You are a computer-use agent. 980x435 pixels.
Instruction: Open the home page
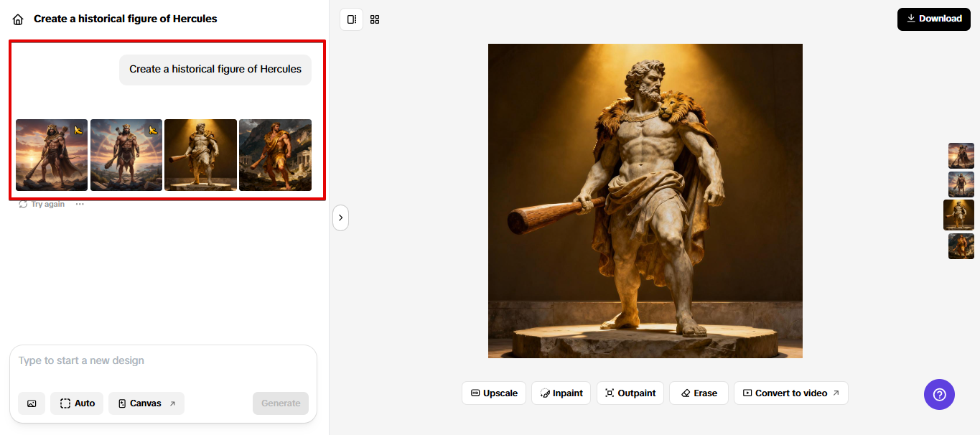(x=17, y=19)
